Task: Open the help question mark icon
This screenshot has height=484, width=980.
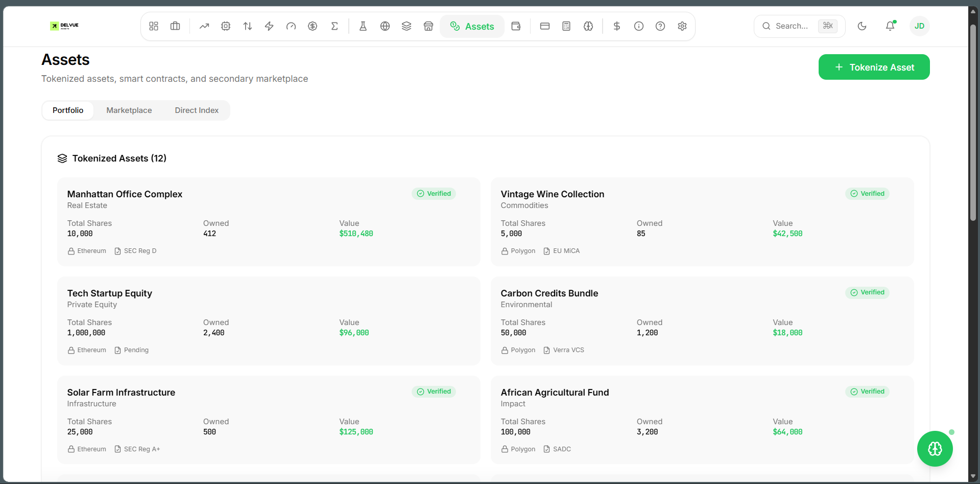Action: [x=660, y=26]
